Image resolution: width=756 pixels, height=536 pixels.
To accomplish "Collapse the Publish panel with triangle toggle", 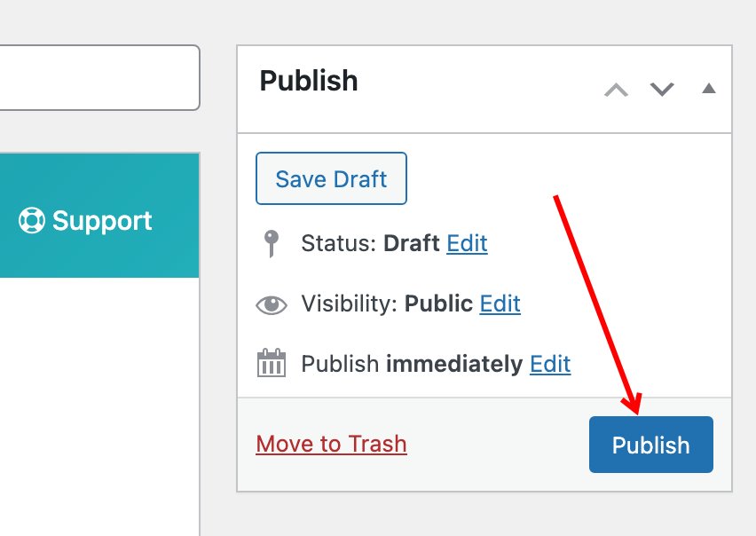I will tap(709, 88).
